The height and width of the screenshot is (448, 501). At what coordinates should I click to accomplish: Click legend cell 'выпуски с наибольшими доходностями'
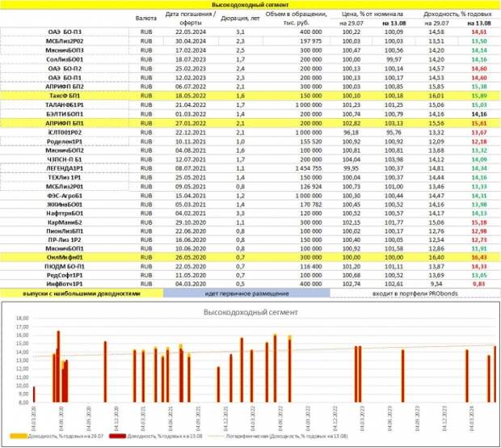tap(82, 294)
